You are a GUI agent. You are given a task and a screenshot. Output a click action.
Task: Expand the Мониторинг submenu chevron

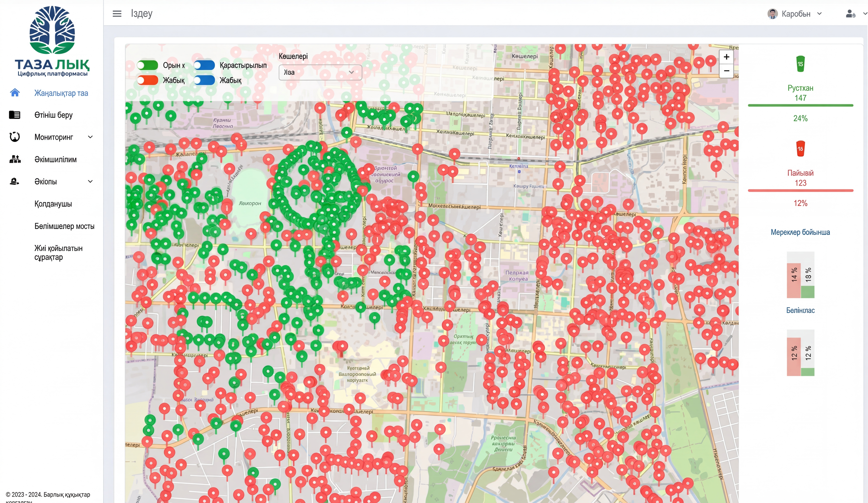(x=90, y=137)
